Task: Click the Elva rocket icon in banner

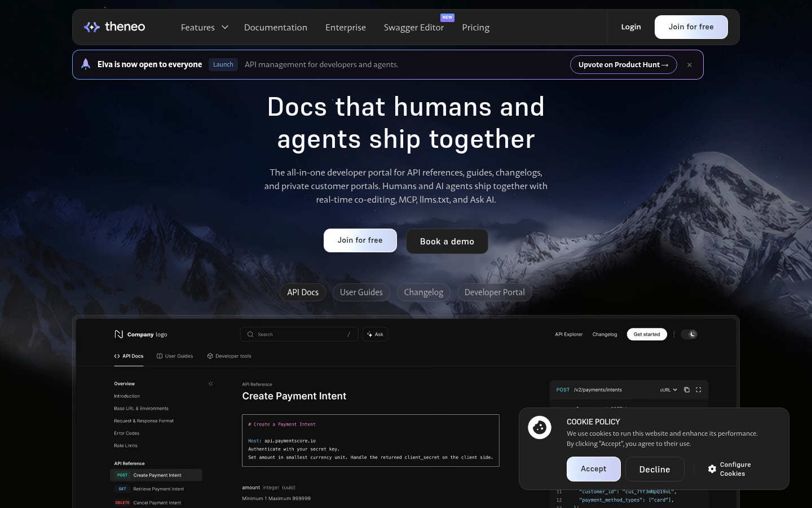Action: (86, 64)
